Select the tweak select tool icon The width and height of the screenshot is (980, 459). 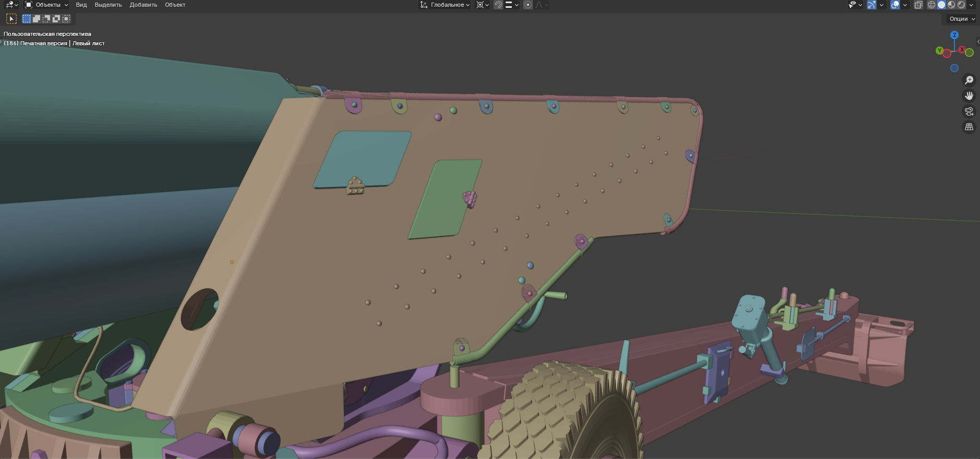point(11,19)
